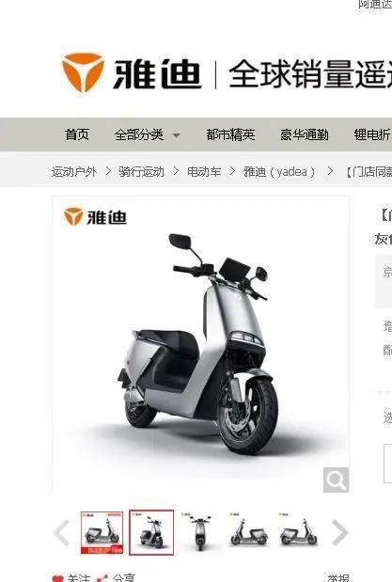Click the small Yadea logo on product image
Image resolution: width=392 pixels, height=582 pixels.
pyautogui.click(x=95, y=217)
